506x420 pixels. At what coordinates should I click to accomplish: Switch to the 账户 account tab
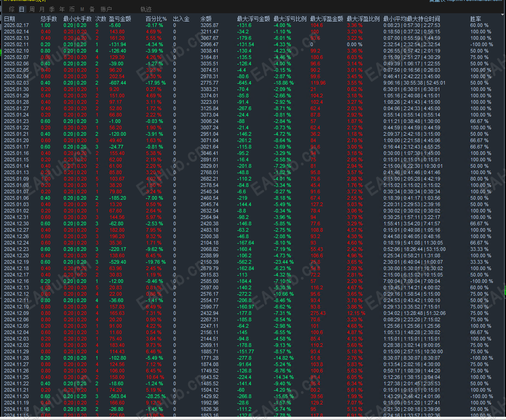point(106,9)
